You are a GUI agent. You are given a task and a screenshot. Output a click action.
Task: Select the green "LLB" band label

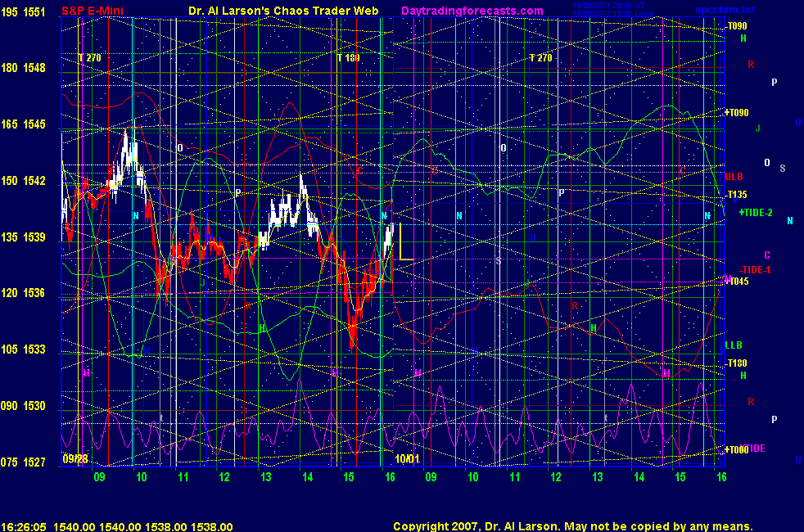pos(734,345)
